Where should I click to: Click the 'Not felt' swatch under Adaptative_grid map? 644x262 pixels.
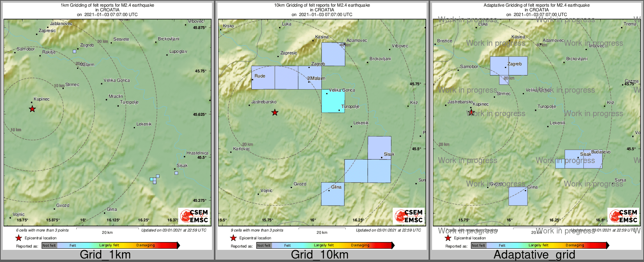click(479, 245)
